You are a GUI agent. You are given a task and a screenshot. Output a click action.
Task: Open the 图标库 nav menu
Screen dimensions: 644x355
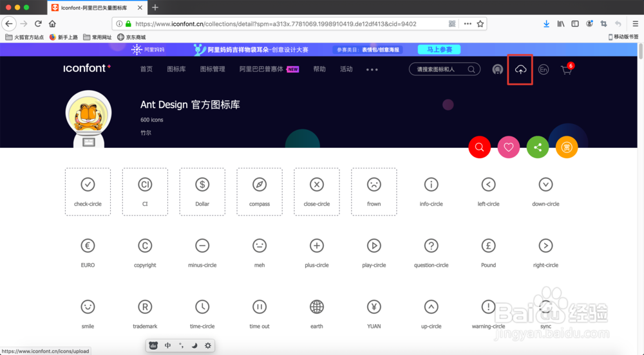point(176,69)
